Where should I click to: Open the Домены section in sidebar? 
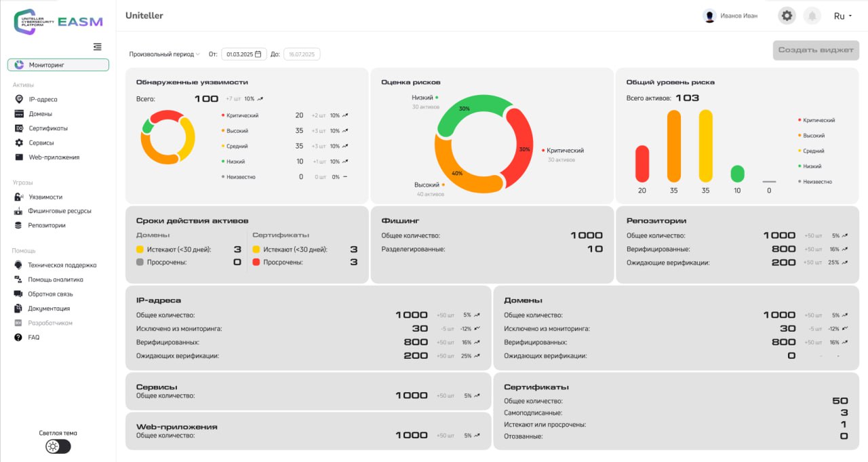[40, 114]
